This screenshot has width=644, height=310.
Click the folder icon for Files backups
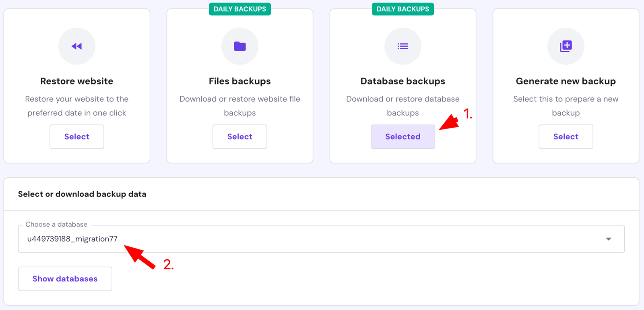coord(240,46)
